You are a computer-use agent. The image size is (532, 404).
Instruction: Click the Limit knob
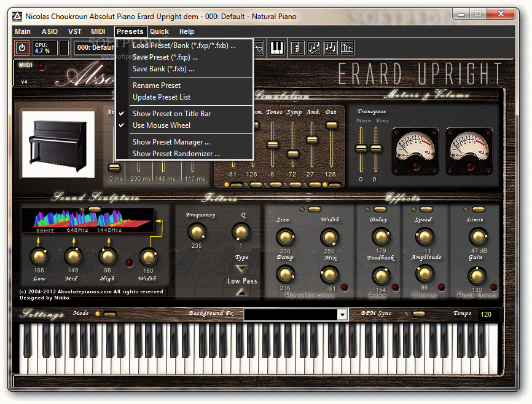(x=478, y=236)
